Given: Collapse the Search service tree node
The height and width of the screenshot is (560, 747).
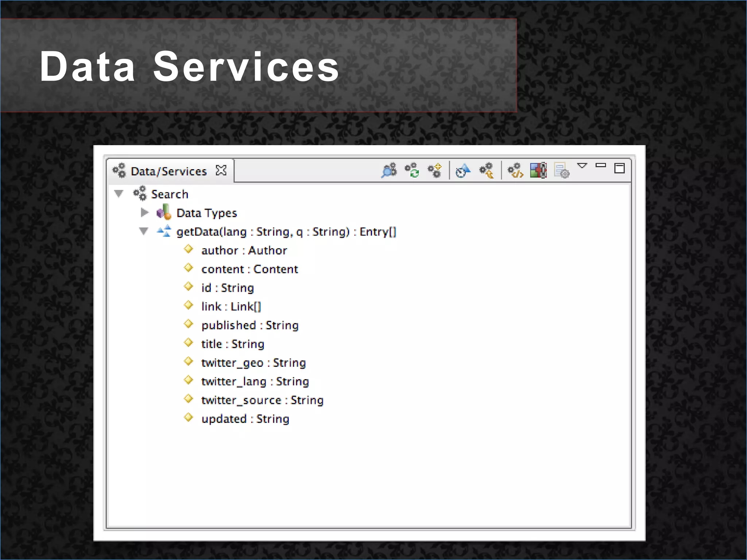Looking at the screenshot, I should (x=119, y=194).
